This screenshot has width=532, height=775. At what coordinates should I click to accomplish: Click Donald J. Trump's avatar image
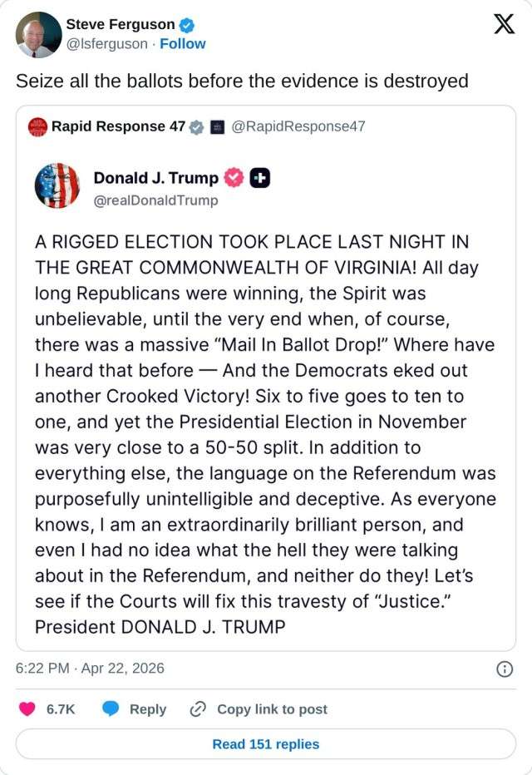click(57, 185)
